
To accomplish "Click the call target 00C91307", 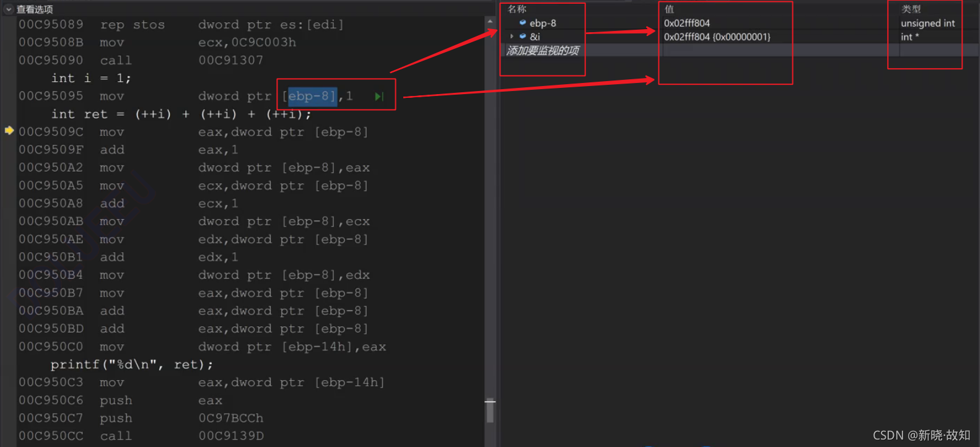I will (231, 61).
